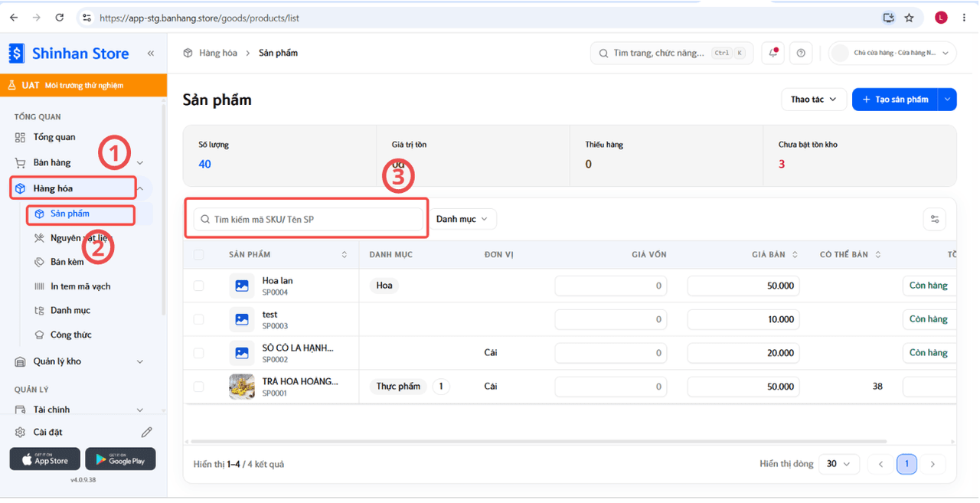The width and height of the screenshot is (980, 503).
Task: Click the Hàng hóa breadcrumb link
Action: 218,53
